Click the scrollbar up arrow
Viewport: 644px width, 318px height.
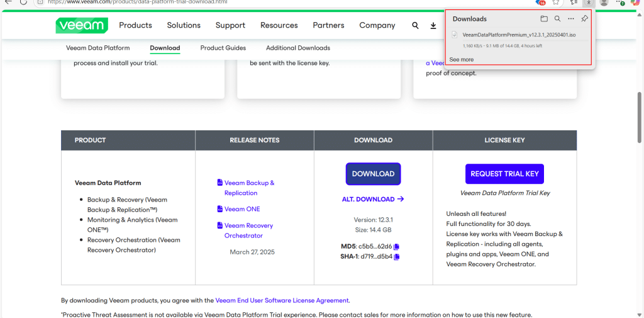point(640,14)
